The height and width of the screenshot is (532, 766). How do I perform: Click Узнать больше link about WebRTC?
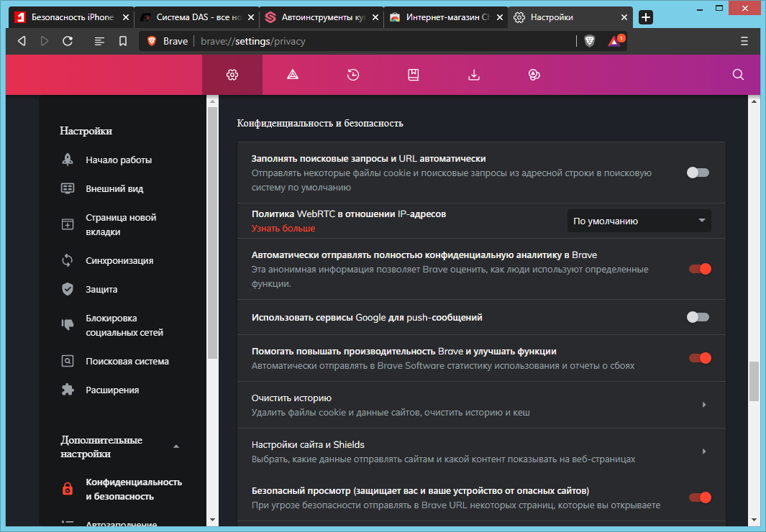click(283, 228)
